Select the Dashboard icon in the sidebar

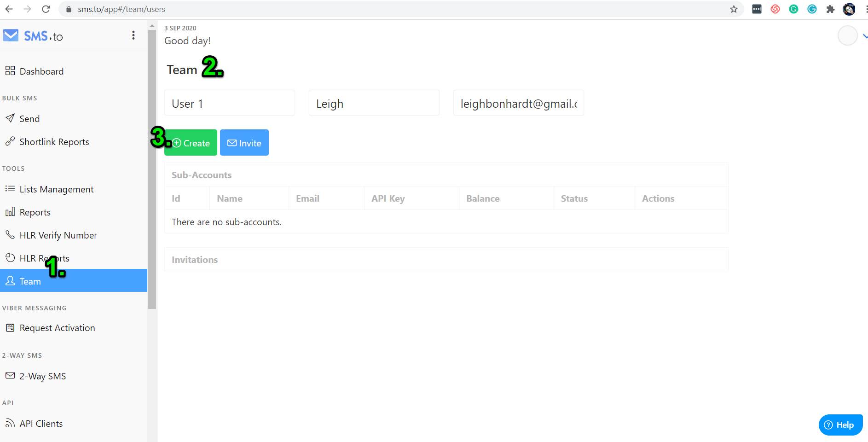10,71
